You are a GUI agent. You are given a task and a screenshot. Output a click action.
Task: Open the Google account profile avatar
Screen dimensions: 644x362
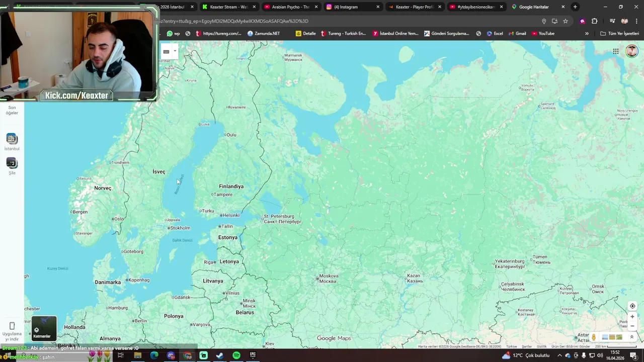631,51
